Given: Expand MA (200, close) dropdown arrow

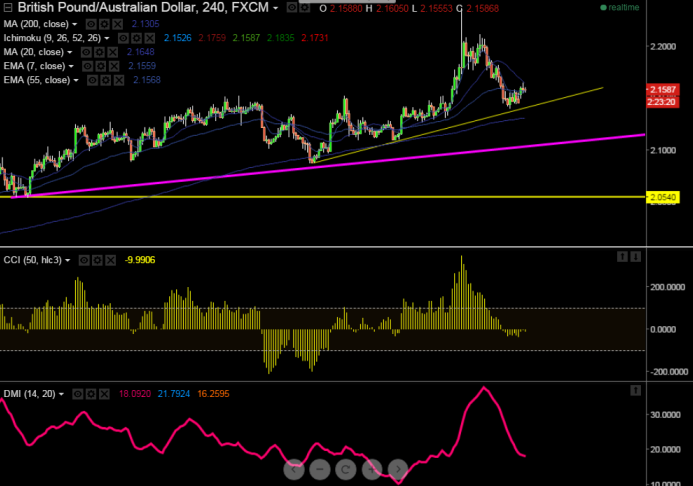Looking at the screenshot, I should coord(74,24).
